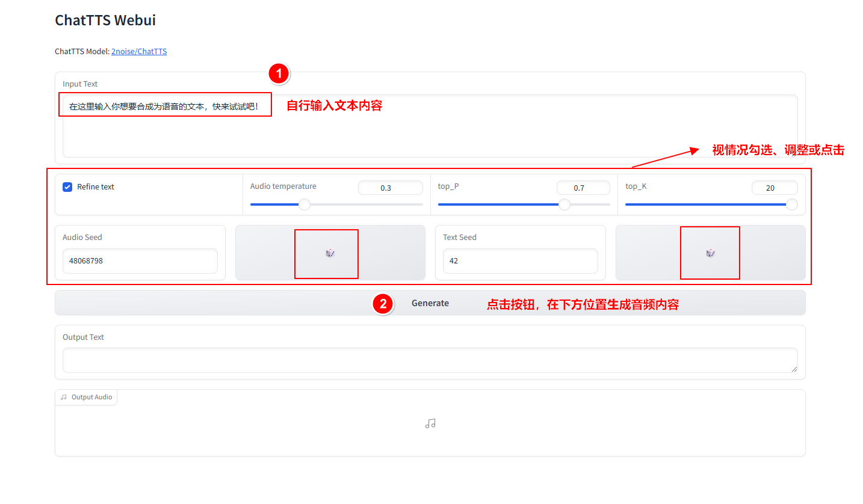Click inside the Input Text area
Image resolution: width=863 pixels, height=504 pixels.
pyautogui.click(x=430, y=132)
